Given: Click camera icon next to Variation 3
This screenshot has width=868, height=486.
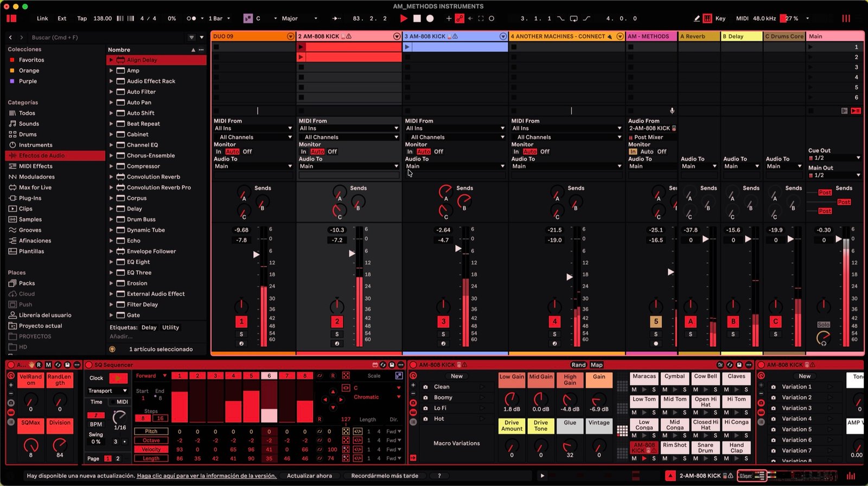Looking at the screenshot, I should 773,408.
